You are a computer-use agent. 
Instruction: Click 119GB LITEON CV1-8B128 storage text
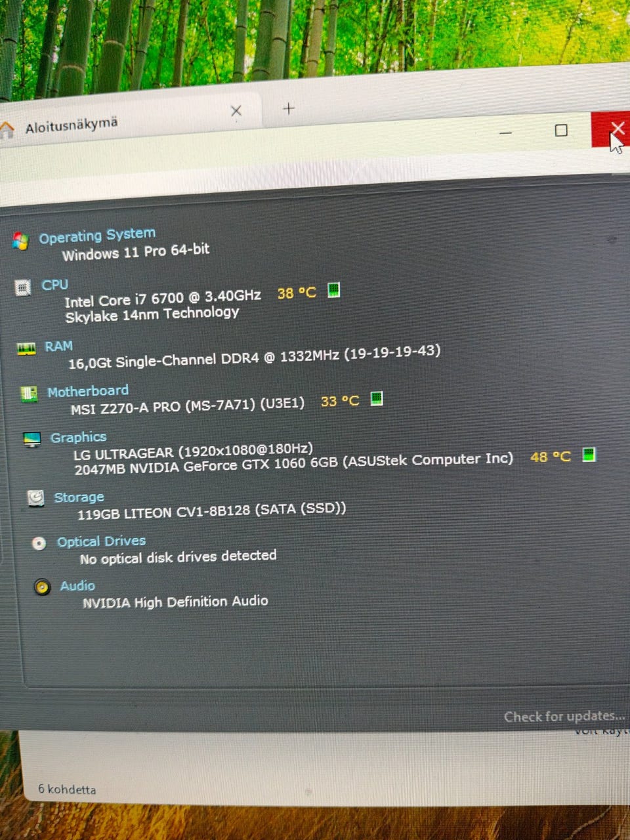click(211, 511)
